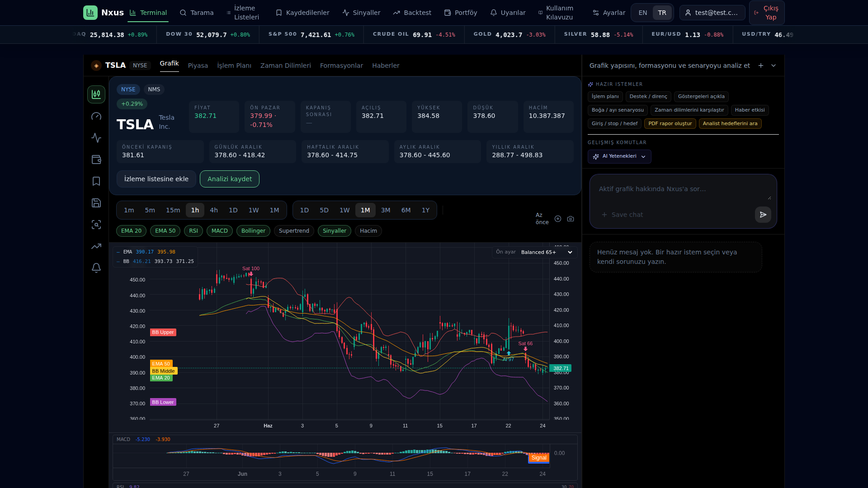
Task: Click the floppy disk save sidebar icon
Action: 96,203
